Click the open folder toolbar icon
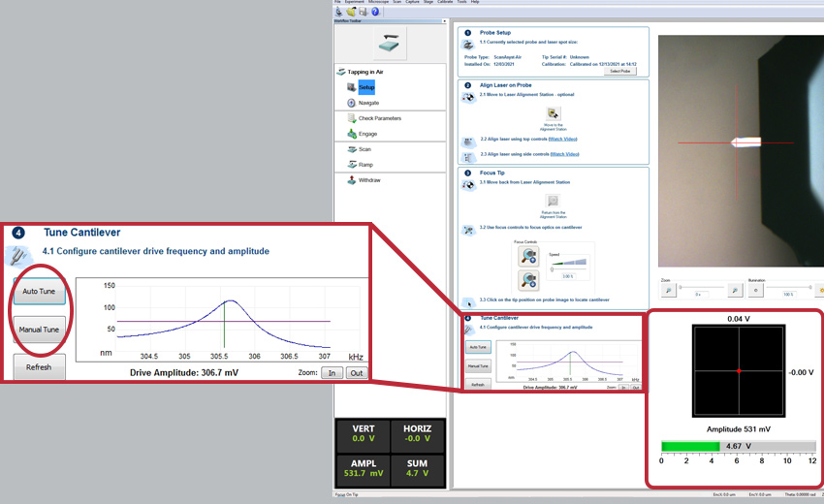This screenshot has width=824, height=504. click(349, 12)
